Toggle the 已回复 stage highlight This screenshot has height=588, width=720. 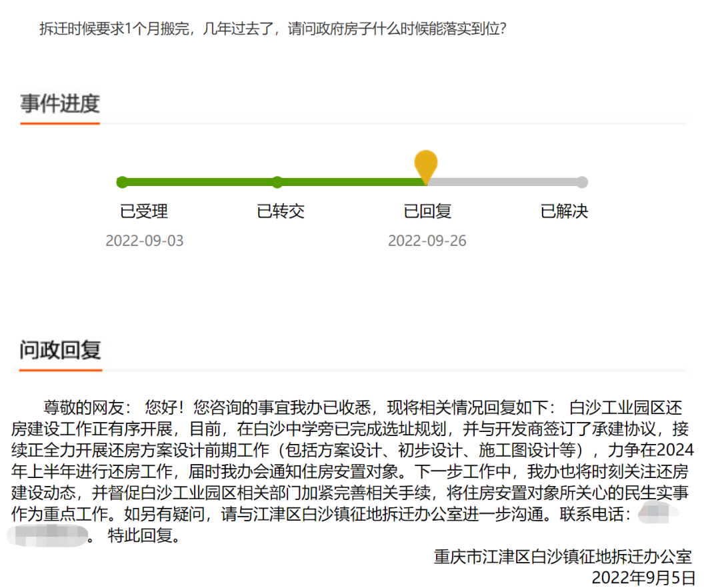pyautogui.click(x=427, y=211)
